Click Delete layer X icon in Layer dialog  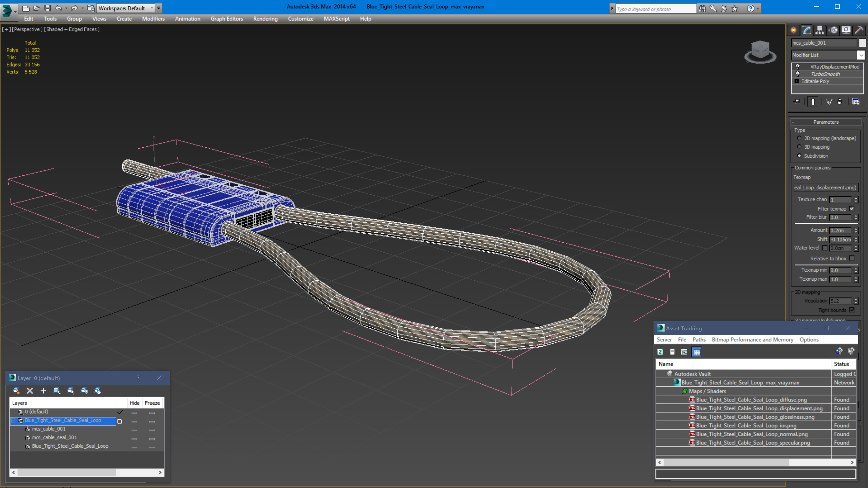pos(30,391)
